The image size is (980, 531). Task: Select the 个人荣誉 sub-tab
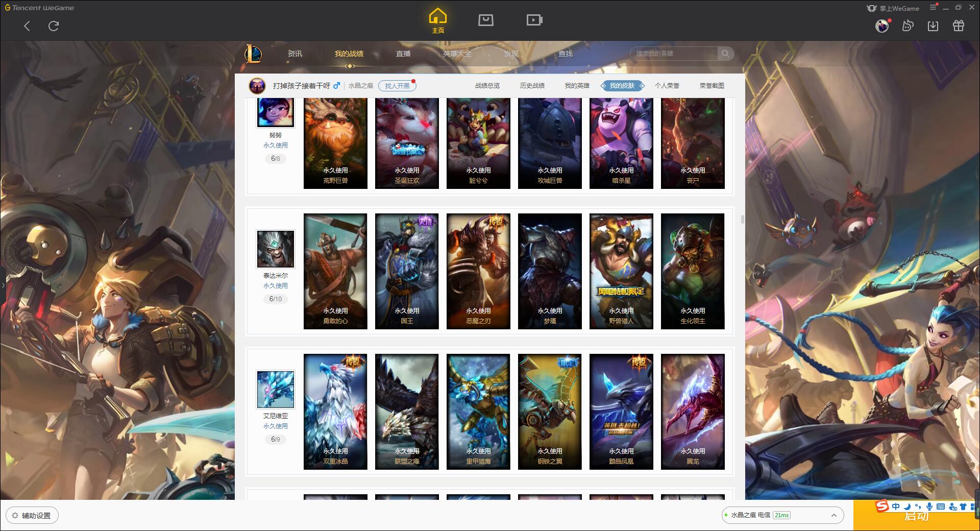tap(667, 86)
